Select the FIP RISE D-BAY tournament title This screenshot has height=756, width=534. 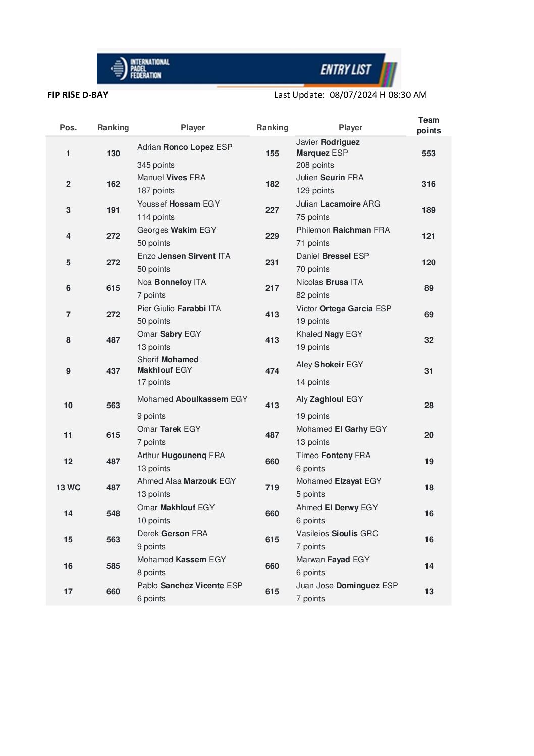point(78,95)
